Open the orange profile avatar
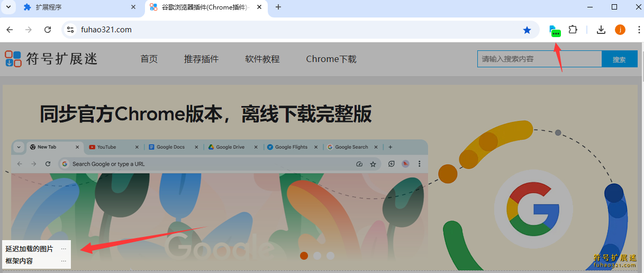644x273 pixels. pos(620,30)
